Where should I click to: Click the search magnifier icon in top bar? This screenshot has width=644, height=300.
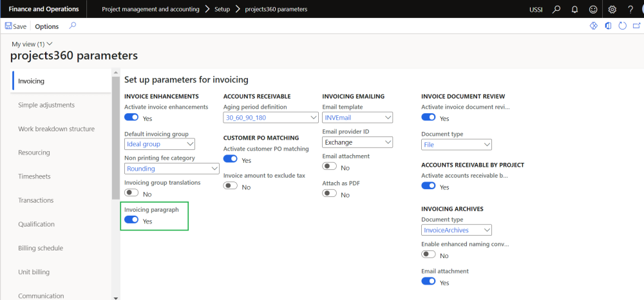(556, 9)
